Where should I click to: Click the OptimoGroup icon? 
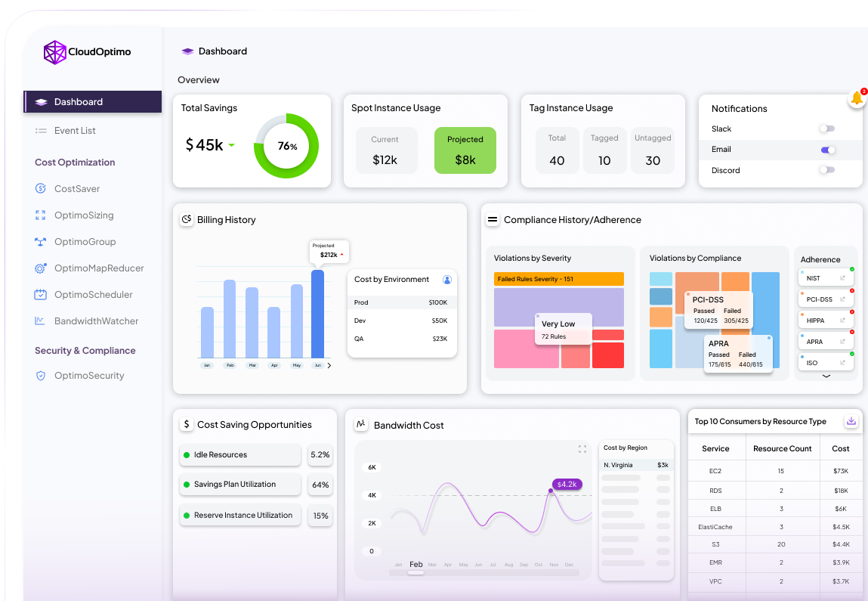[x=40, y=241]
